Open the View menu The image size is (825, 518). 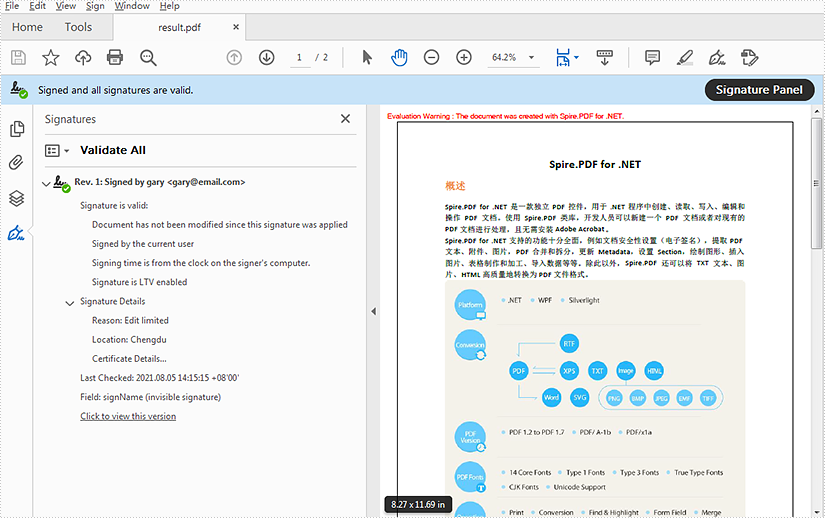(x=66, y=6)
